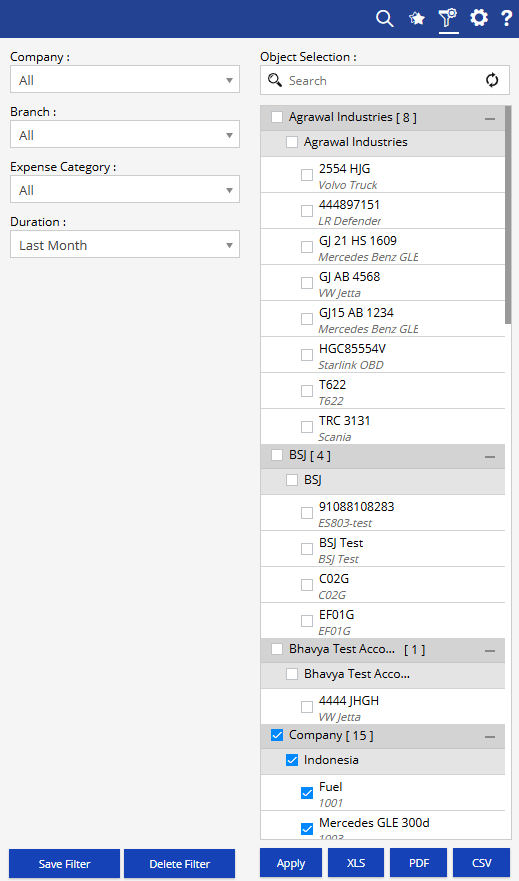The width and height of the screenshot is (519, 881).
Task: Focus the Object Selection search field
Action: pyautogui.click(x=385, y=80)
